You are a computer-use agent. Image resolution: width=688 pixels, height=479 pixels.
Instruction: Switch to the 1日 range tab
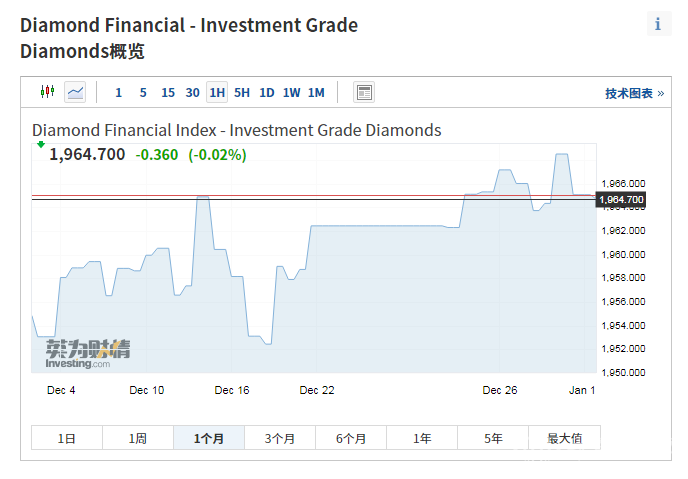(x=67, y=438)
